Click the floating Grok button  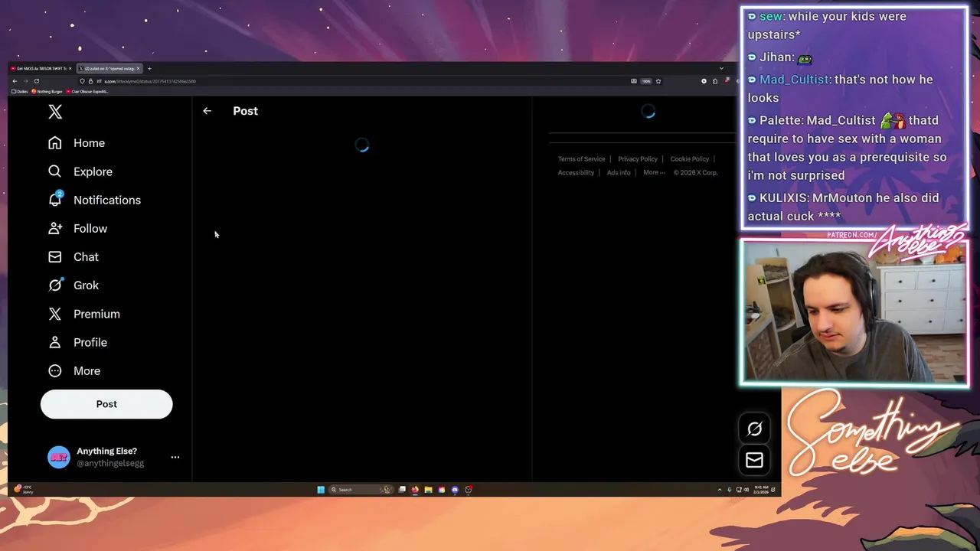point(754,429)
